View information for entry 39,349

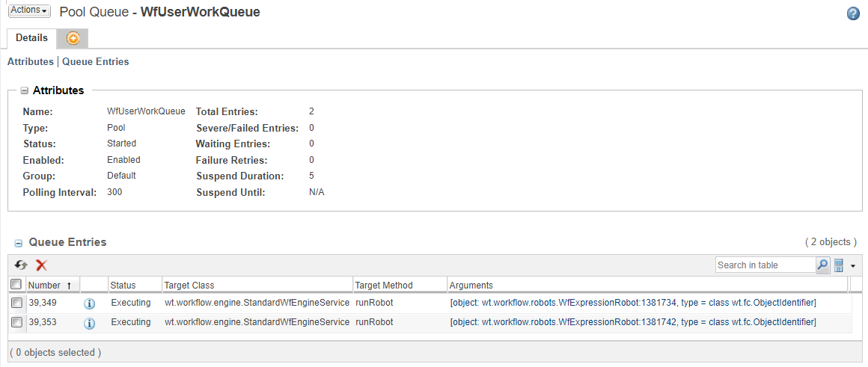coord(89,303)
